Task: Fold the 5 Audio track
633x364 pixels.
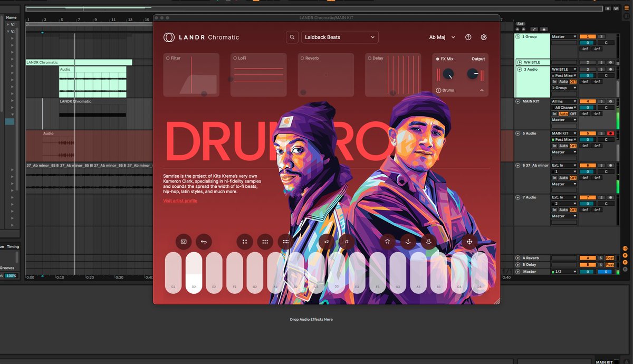Action: 518,133
